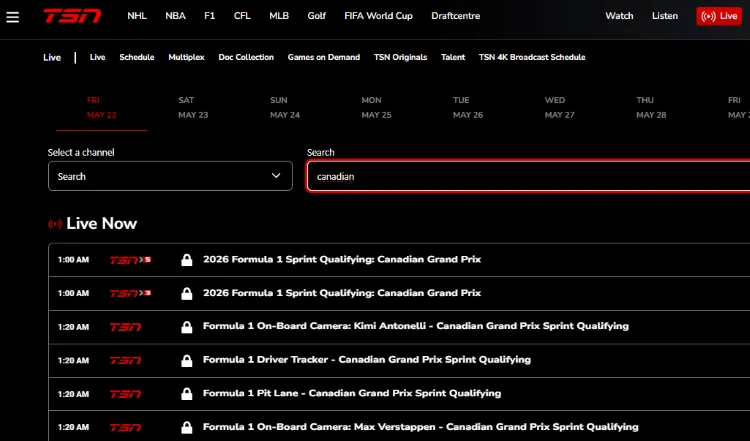The width and height of the screenshot is (750, 441).
Task: Select the THU MAY 28 date tab
Action: pyautogui.click(x=651, y=108)
